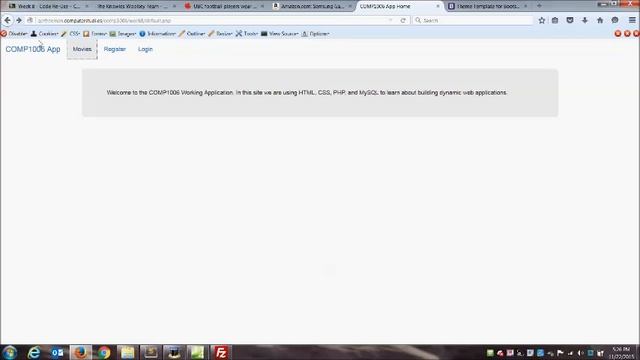Open the View Source developer toolbar menu
This screenshot has width=640, height=360.
point(280,33)
